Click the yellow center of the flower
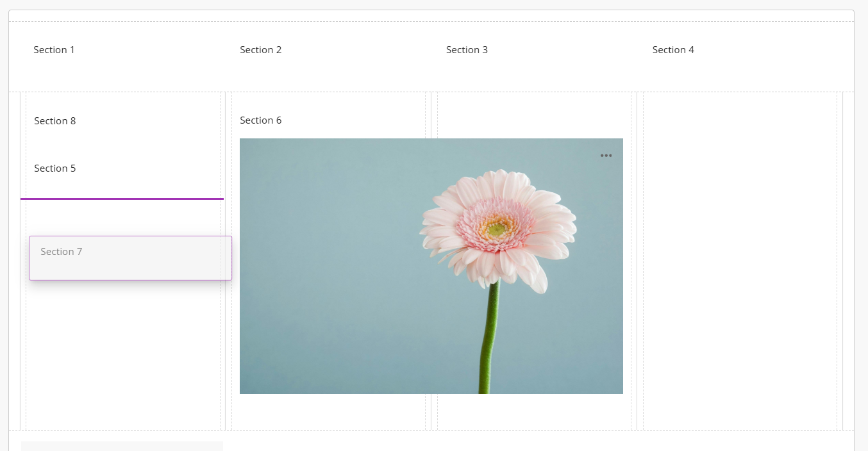868x451 pixels. [x=496, y=229]
